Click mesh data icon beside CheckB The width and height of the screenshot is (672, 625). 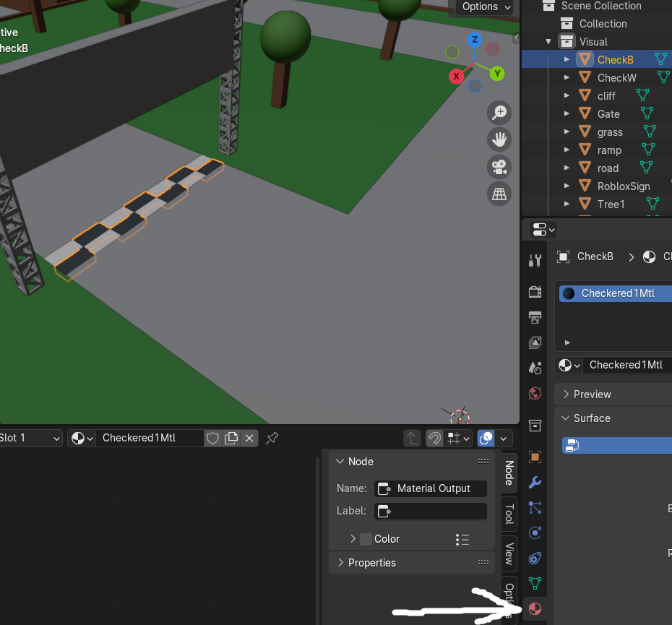point(660,59)
